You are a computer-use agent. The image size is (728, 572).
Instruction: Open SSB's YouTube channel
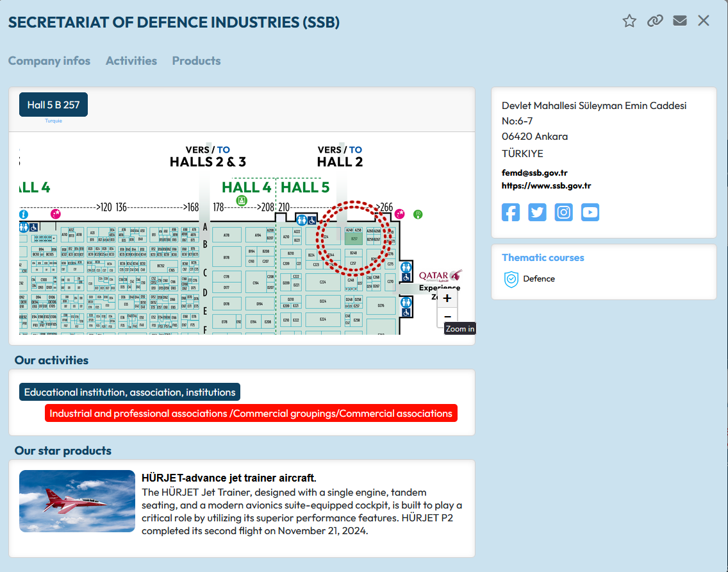click(x=590, y=212)
